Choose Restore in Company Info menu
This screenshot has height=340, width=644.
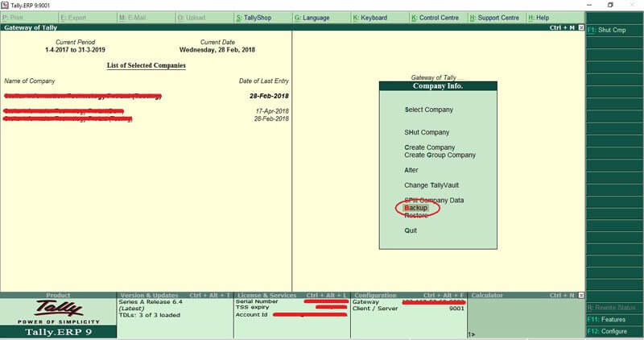click(416, 215)
